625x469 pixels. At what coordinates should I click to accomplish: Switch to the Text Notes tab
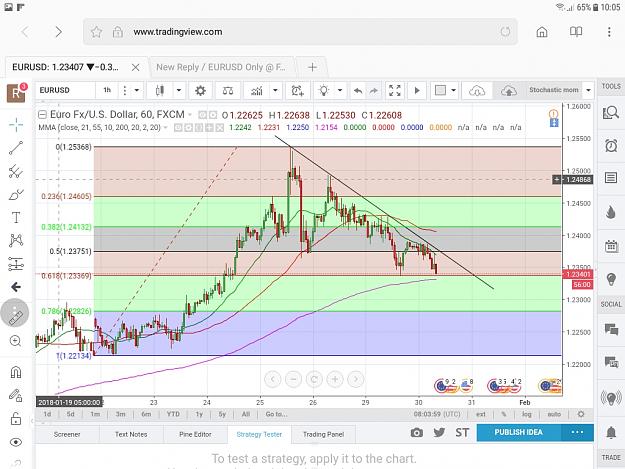[x=131, y=434]
